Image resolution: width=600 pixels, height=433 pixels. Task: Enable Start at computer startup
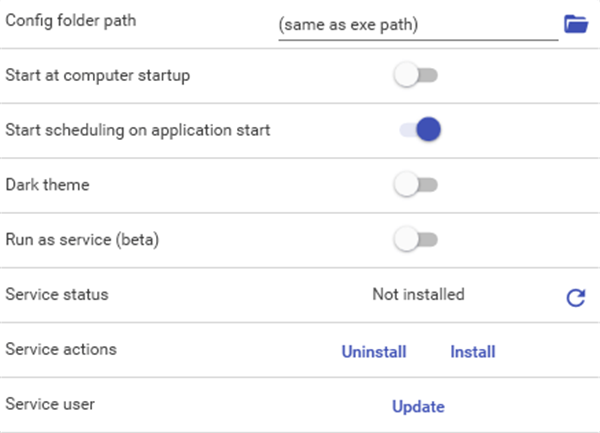[416, 75]
